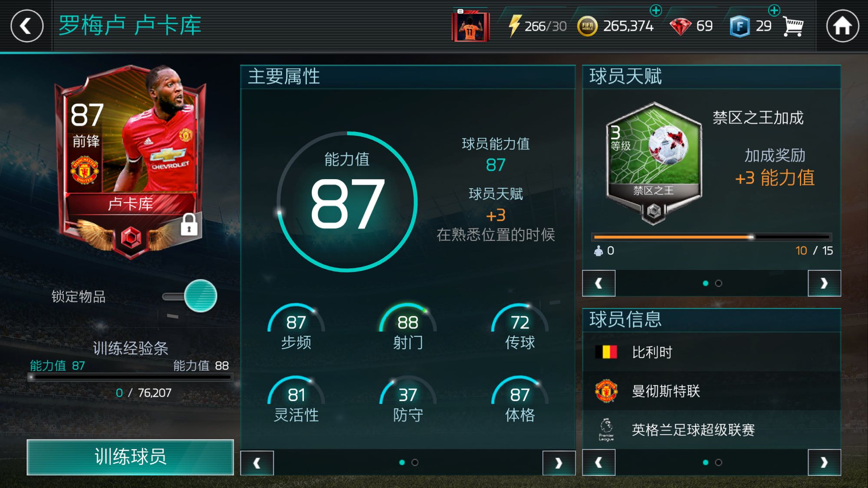Click the 训练球员 train player button

point(130,457)
